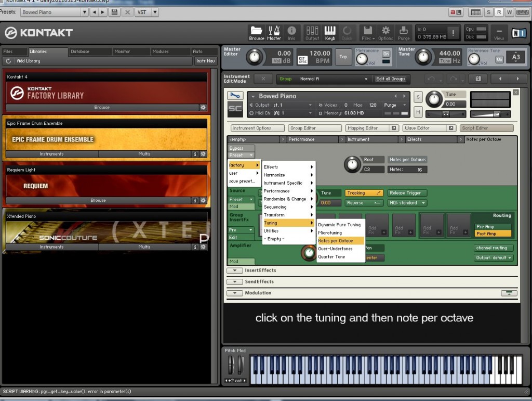The height and width of the screenshot is (401, 532).
Task: Exit Instrument Edit Mode with X button
Action: pos(263,79)
